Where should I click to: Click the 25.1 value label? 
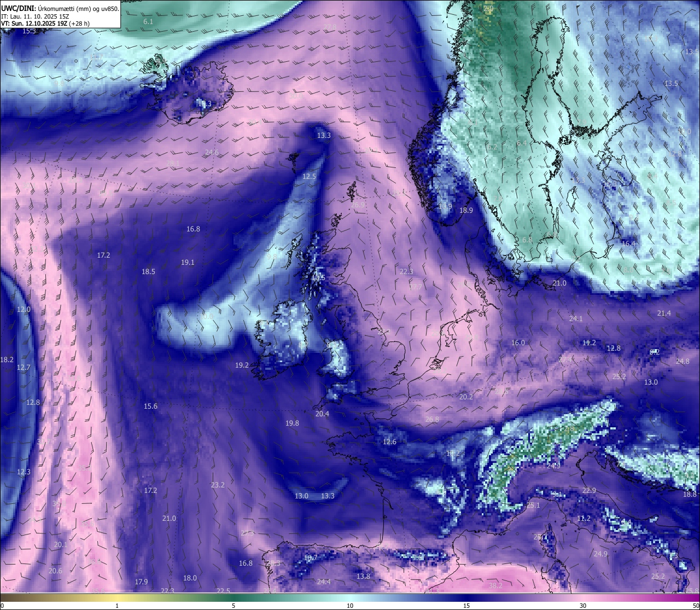click(533, 505)
